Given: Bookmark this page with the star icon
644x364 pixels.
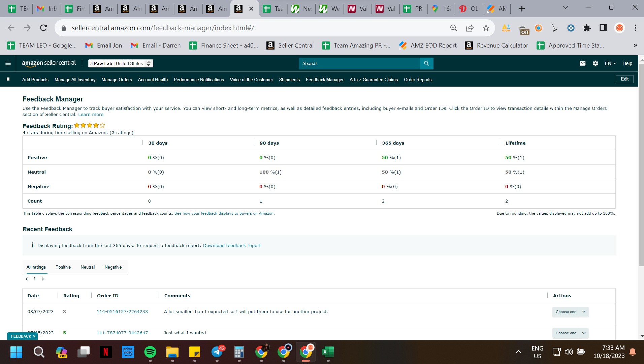Looking at the screenshot, I should (x=486, y=28).
